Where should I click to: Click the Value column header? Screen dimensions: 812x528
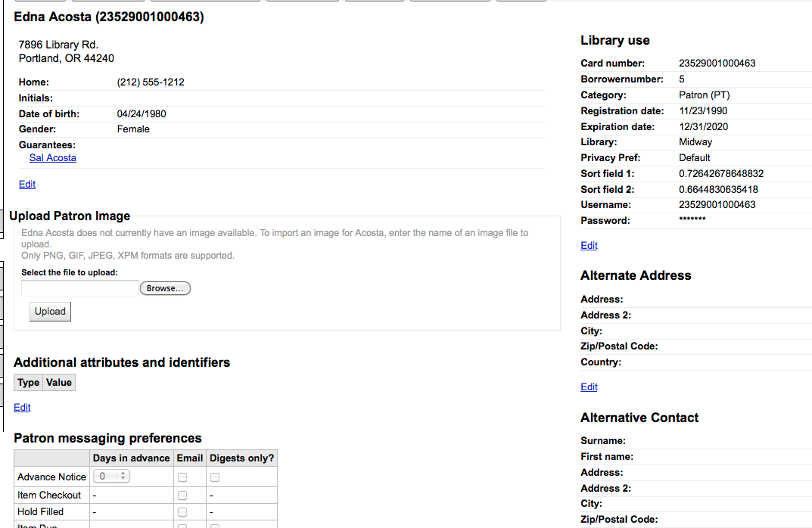click(x=59, y=383)
